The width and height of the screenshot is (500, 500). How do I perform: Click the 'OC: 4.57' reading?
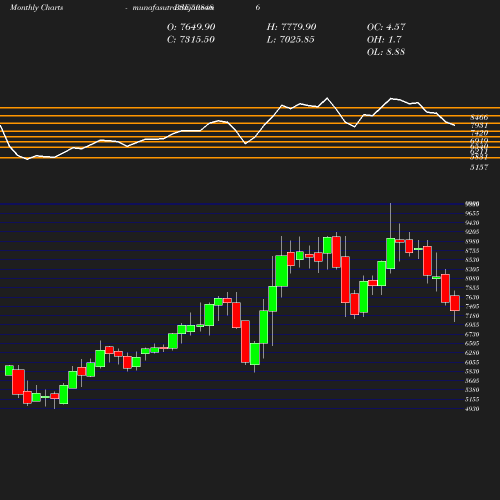point(386,27)
